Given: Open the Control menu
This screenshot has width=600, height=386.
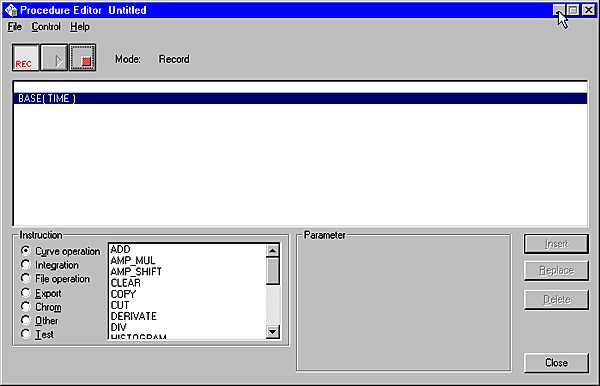Looking at the screenshot, I should [46, 27].
